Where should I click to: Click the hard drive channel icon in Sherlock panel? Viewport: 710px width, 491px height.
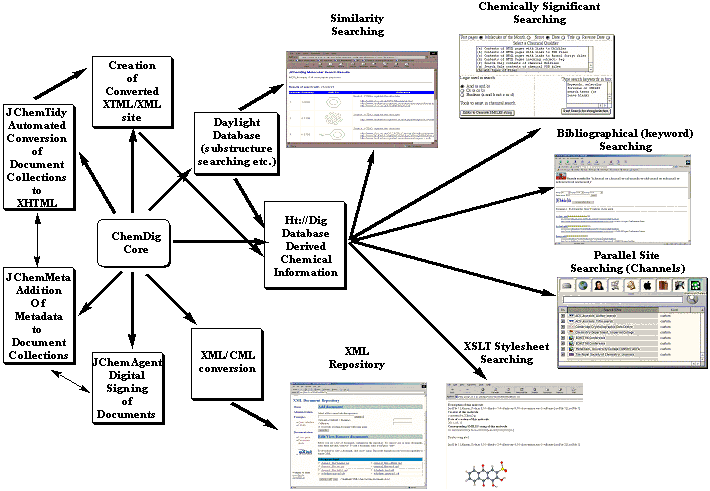566,285
